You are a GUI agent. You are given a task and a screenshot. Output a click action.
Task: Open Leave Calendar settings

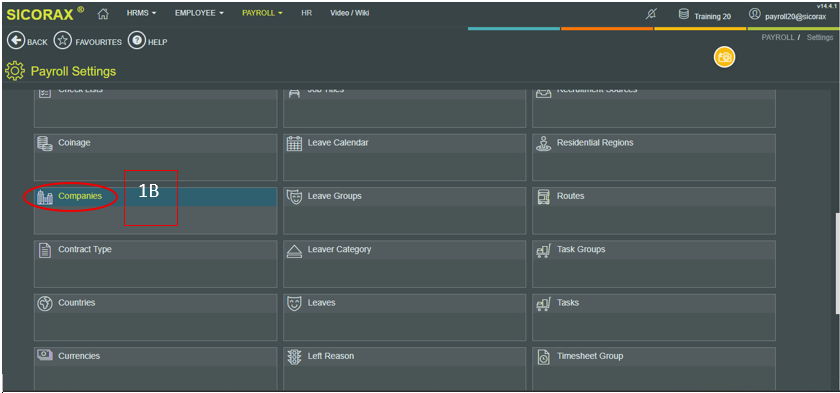[x=404, y=157]
